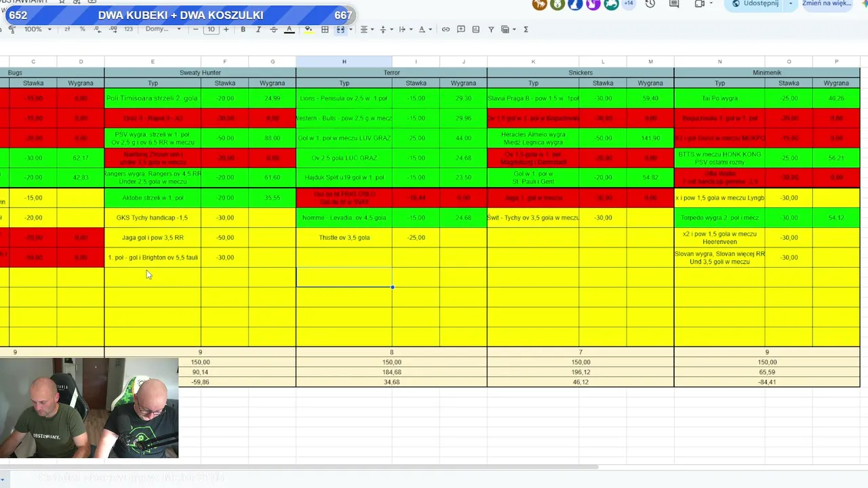Click the 'Sweaty Hunter' header cell
868x488 pixels.
point(200,73)
